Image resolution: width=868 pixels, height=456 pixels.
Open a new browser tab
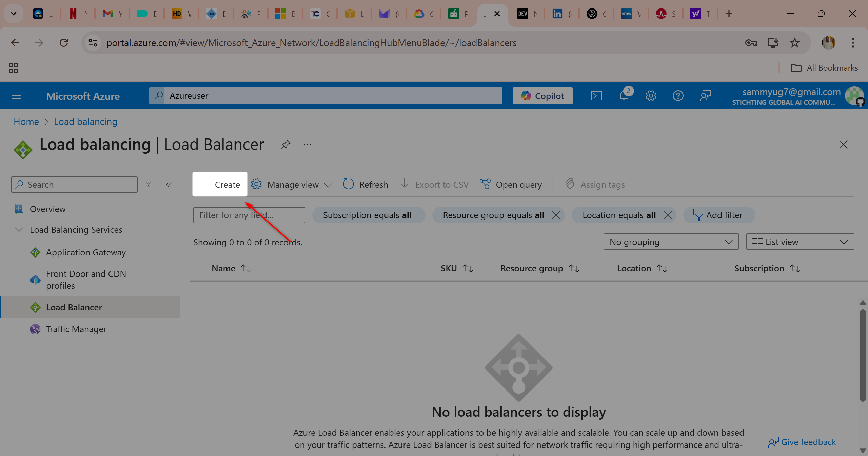729,14
